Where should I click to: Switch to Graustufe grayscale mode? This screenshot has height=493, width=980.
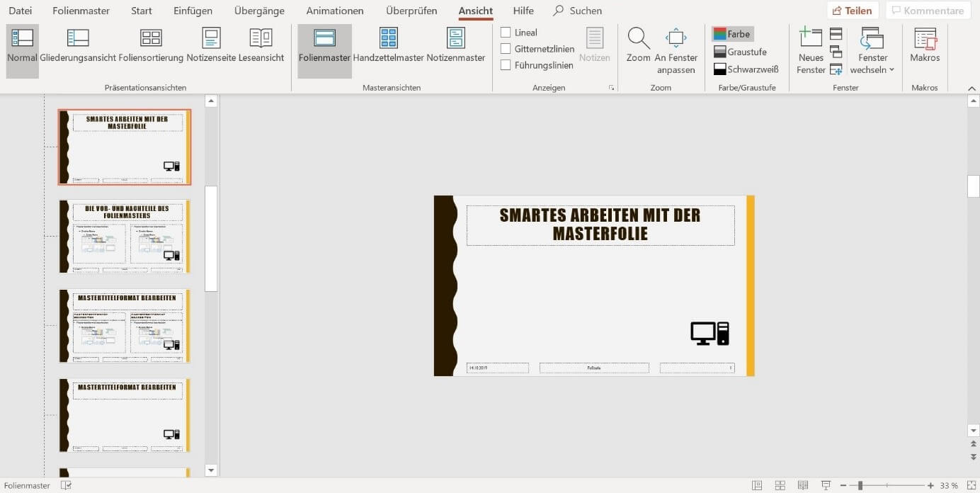[x=740, y=52]
